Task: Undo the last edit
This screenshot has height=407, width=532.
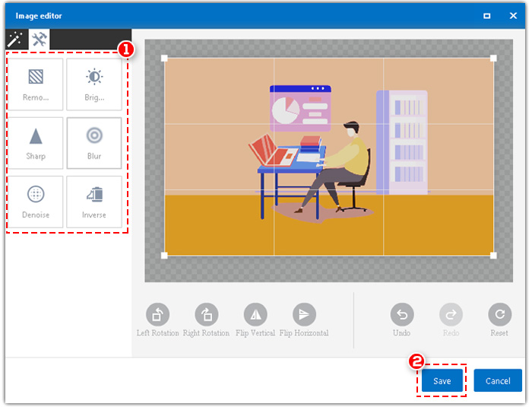Action: coord(402,314)
